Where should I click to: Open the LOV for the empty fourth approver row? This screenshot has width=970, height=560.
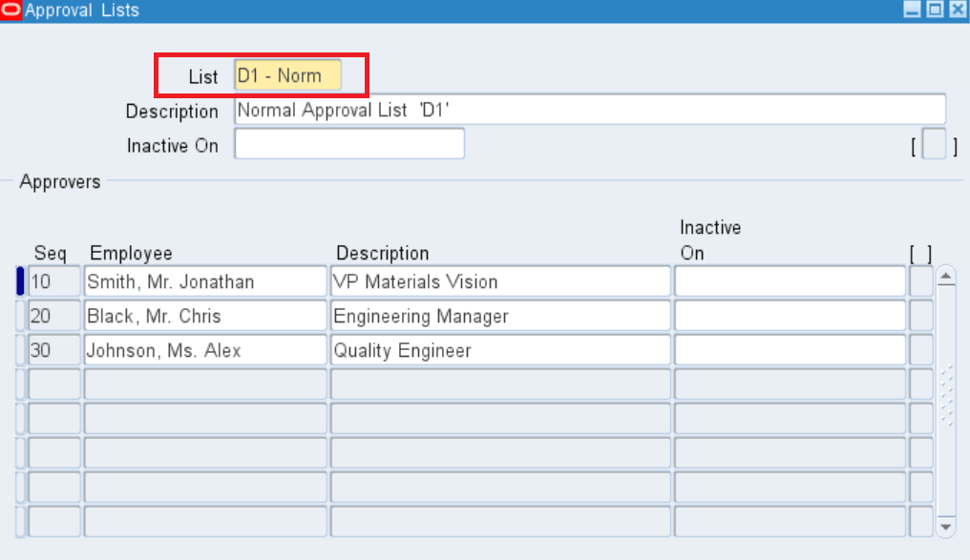point(918,384)
